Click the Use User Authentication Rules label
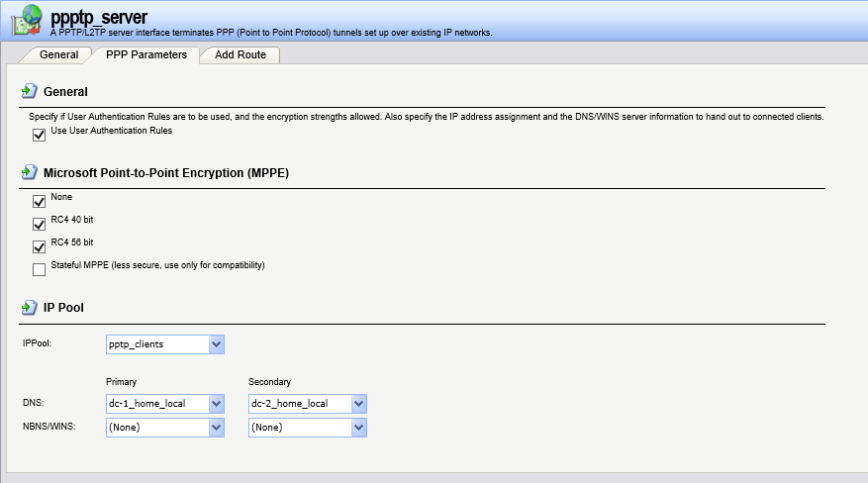Viewport: 868px width, 483px height. click(112, 131)
